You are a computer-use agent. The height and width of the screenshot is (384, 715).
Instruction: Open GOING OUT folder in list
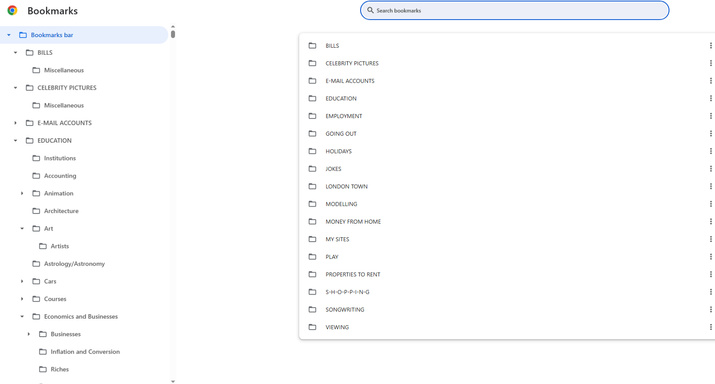point(341,134)
